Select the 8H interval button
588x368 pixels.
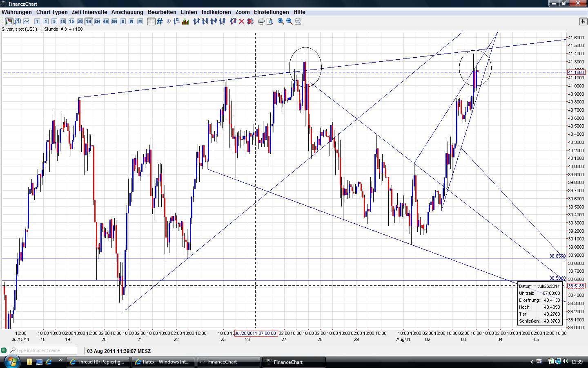pos(114,21)
